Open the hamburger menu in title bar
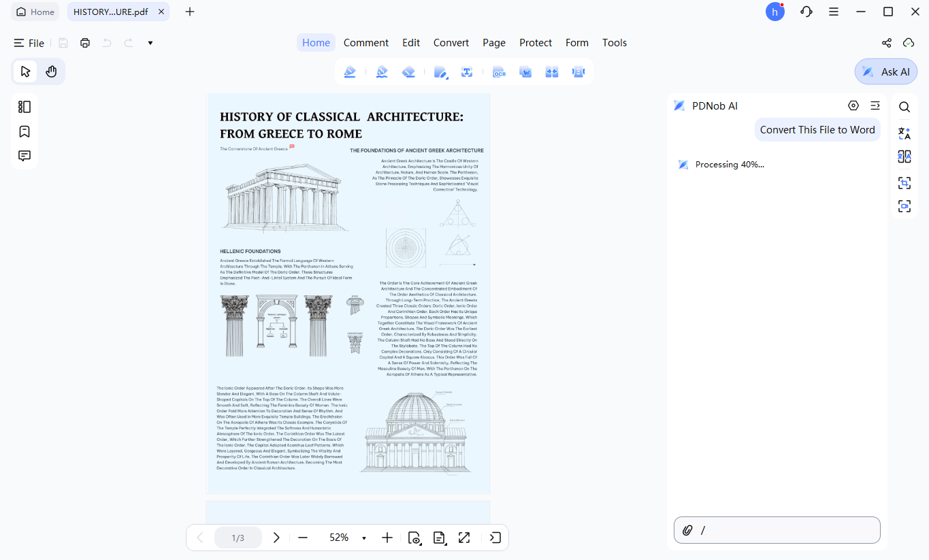Screen dimensions: 929x560 (834, 12)
